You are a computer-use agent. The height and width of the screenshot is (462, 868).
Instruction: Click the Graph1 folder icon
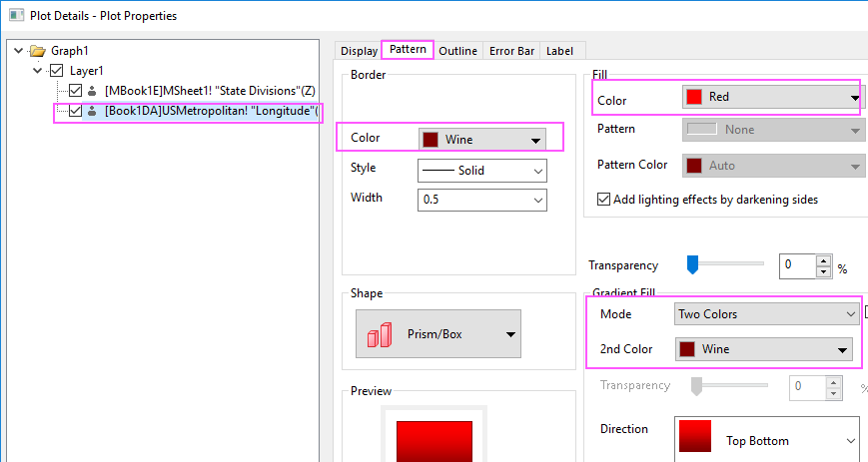click(38, 51)
